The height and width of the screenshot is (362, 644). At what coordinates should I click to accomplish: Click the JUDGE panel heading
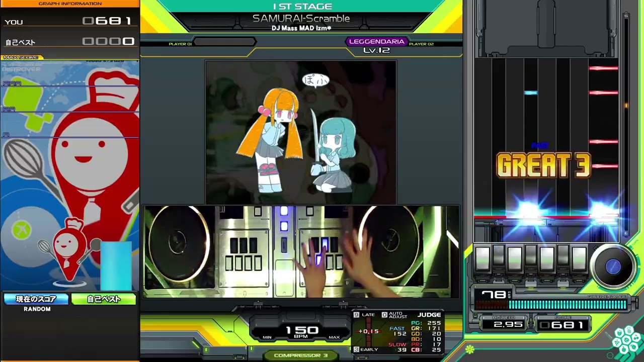(x=429, y=315)
